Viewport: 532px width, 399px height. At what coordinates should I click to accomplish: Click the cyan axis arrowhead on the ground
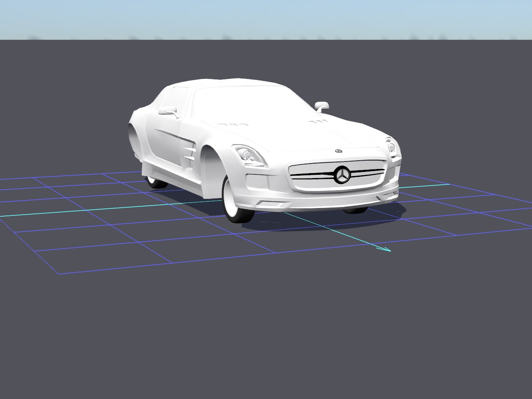coord(384,249)
